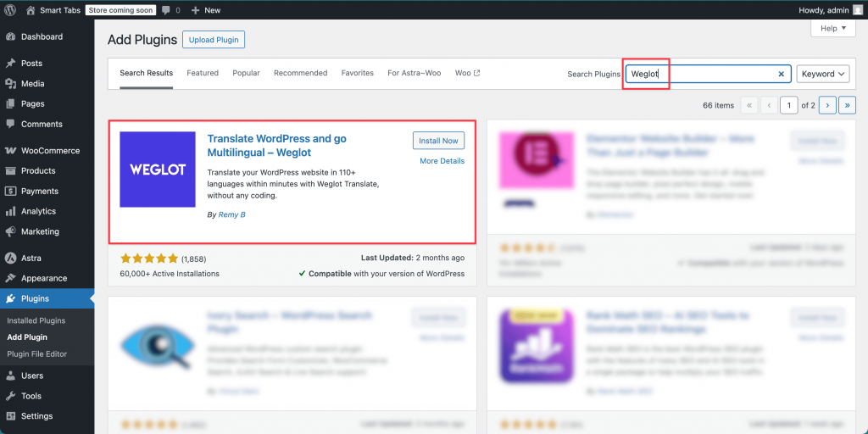Select Add Plugin submenu item

[27, 337]
